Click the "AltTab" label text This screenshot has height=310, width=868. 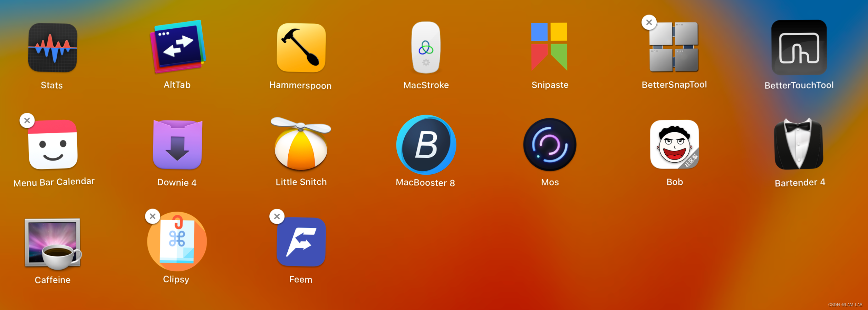click(177, 85)
